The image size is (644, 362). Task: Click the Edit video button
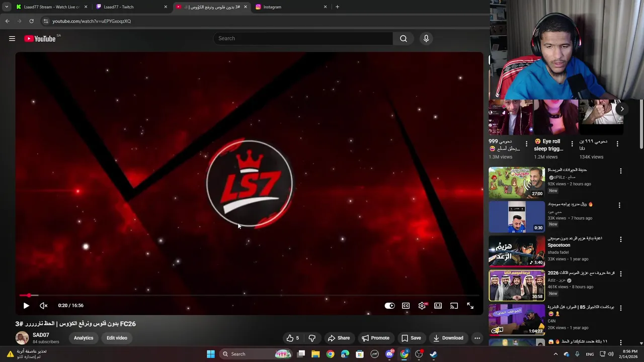click(x=117, y=338)
